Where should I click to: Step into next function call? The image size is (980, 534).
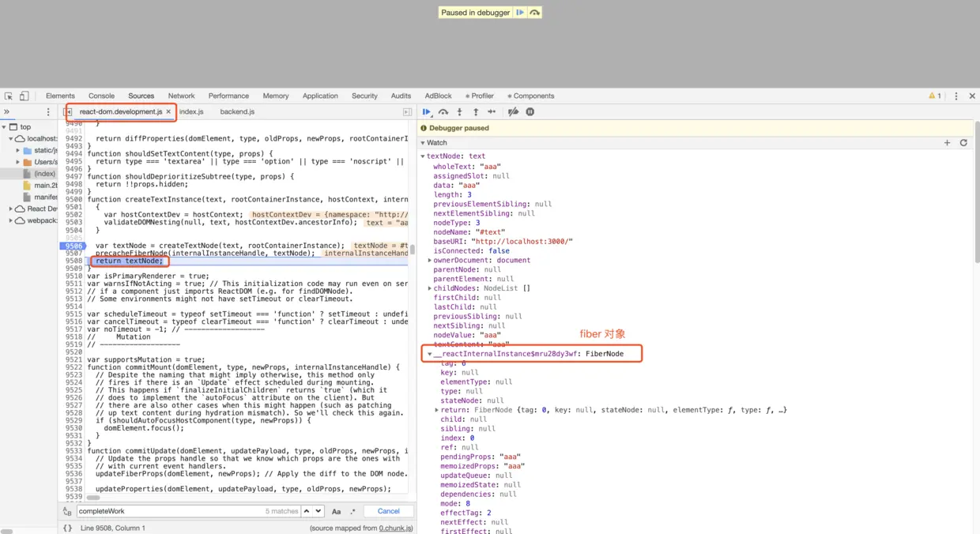(460, 112)
